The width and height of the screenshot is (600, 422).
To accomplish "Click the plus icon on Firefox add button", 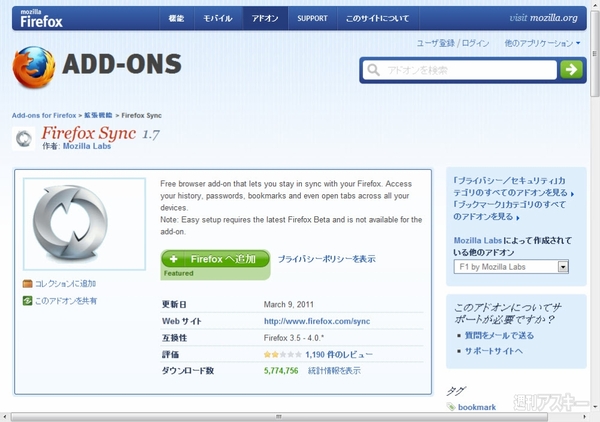I will tap(173, 259).
